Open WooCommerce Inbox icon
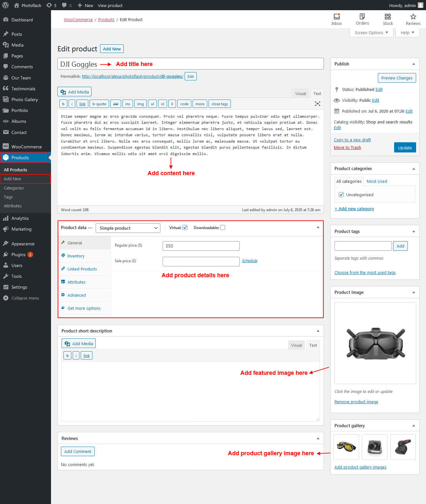The width and height of the screenshot is (426, 504). (x=336, y=19)
